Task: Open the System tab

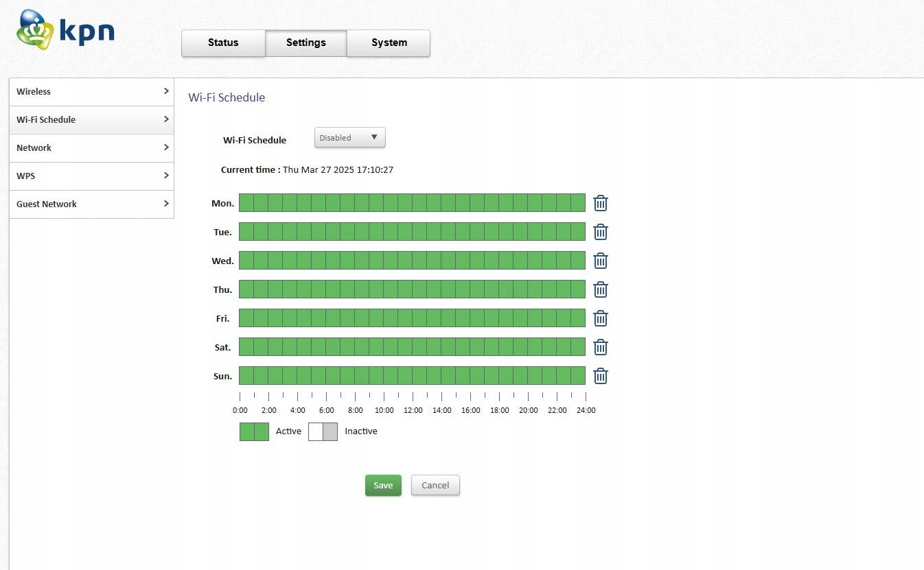Action: [389, 43]
